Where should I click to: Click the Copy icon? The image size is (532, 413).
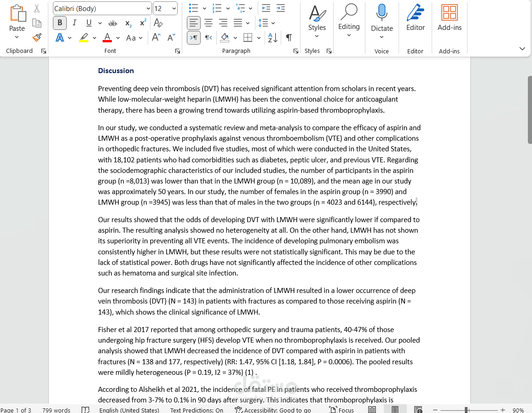(37, 23)
